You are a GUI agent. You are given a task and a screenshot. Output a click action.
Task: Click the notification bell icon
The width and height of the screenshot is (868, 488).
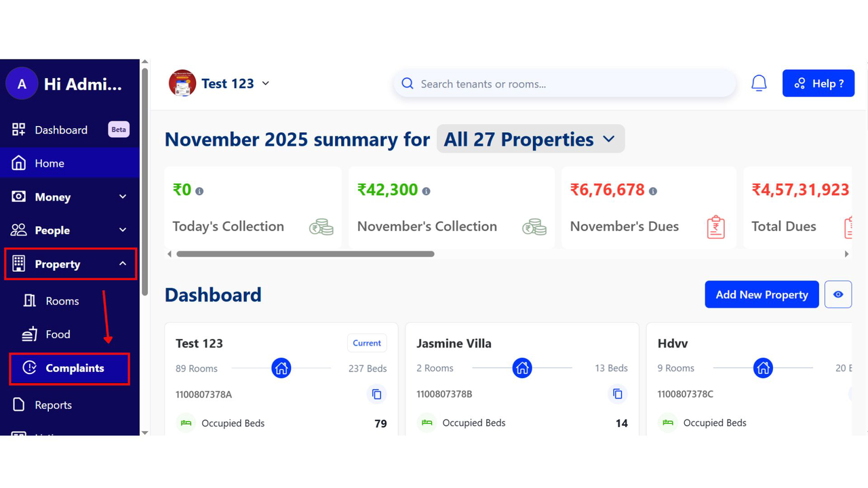click(x=759, y=83)
